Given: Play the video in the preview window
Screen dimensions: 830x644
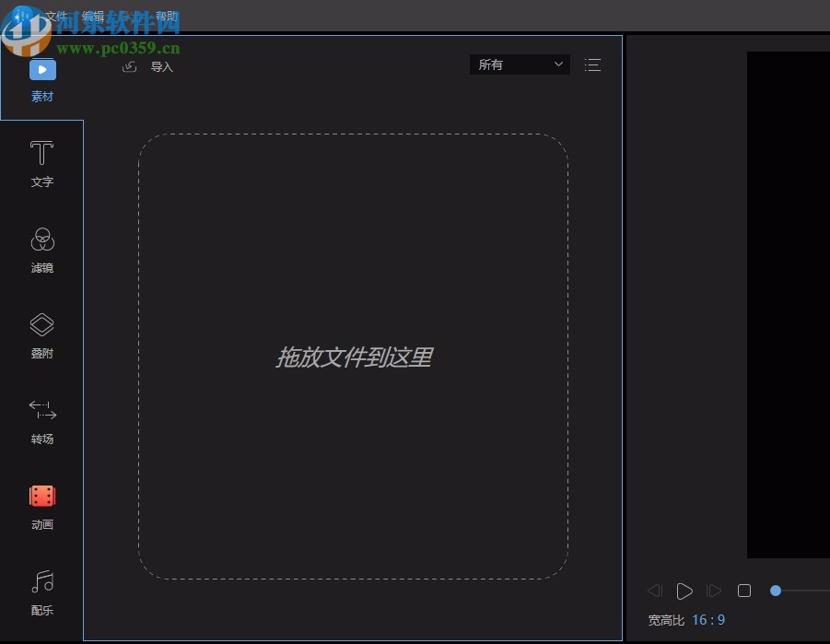Looking at the screenshot, I should point(684,591).
